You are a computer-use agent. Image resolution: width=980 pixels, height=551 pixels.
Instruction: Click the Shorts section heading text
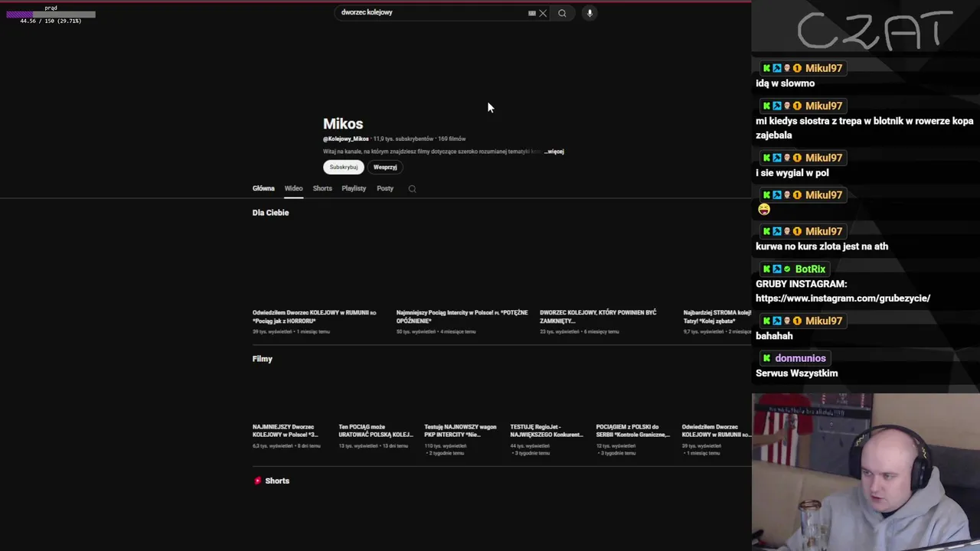(x=277, y=481)
